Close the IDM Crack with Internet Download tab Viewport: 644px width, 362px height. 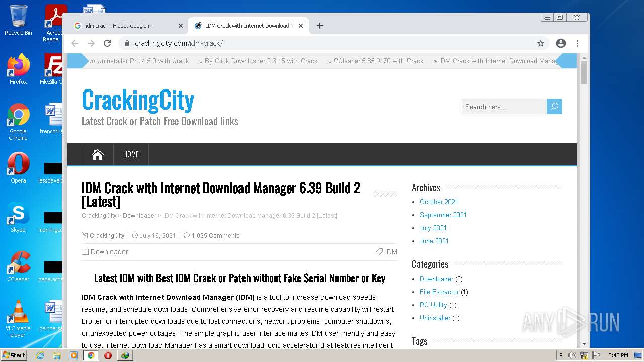pos(301,26)
